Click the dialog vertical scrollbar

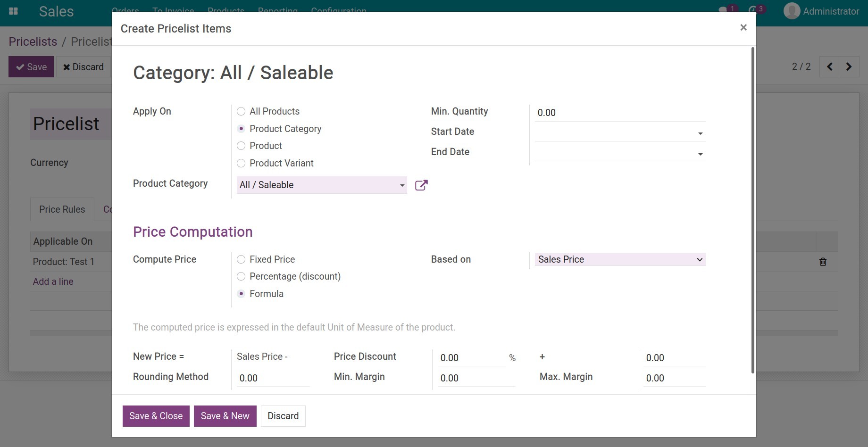pyautogui.click(x=753, y=210)
